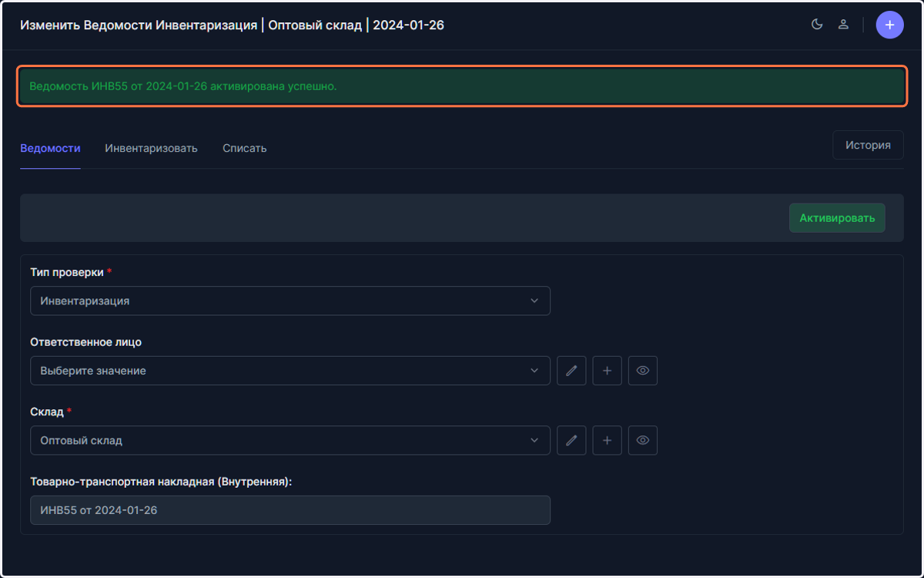
Task: Click the История button
Action: [868, 145]
